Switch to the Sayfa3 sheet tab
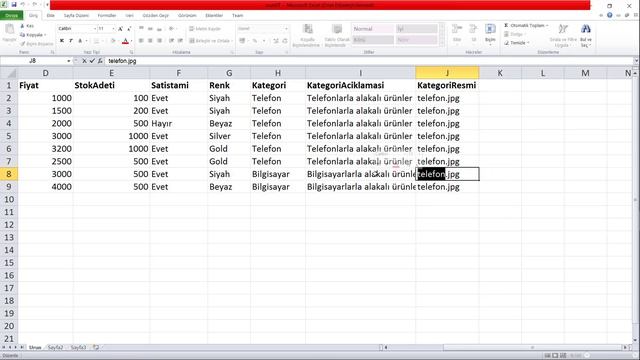The image size is (640, 360). [78, 347]
